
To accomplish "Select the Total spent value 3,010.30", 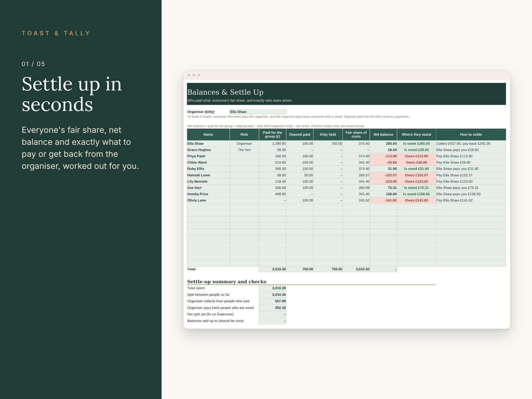I will pyautogui.click(x=272, y=288).
